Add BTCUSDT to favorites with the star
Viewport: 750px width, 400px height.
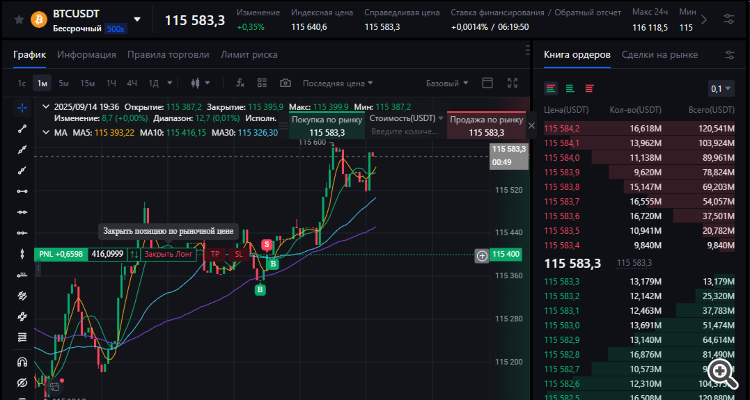pyautogui.click(x=19, y=20)
